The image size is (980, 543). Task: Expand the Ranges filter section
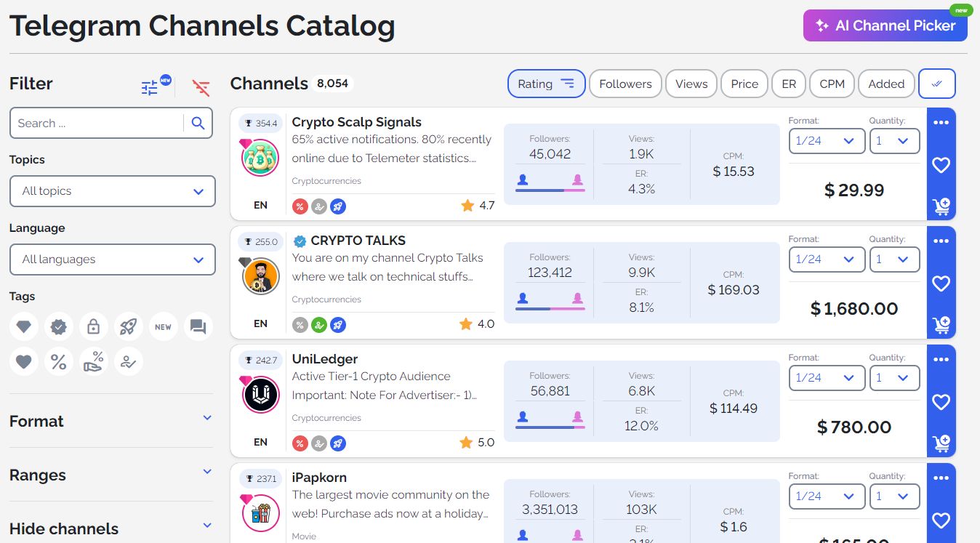111,475
